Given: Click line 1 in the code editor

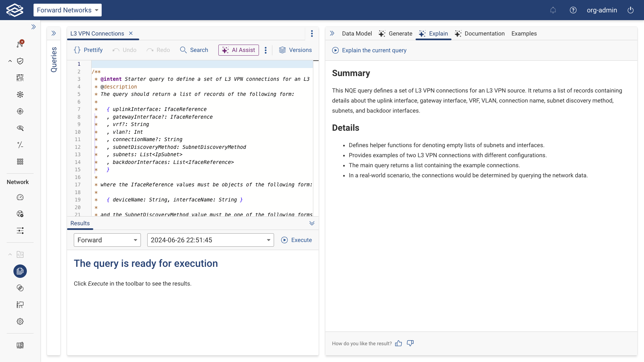Looking at the screenshot, I should [x=202, y=64].
